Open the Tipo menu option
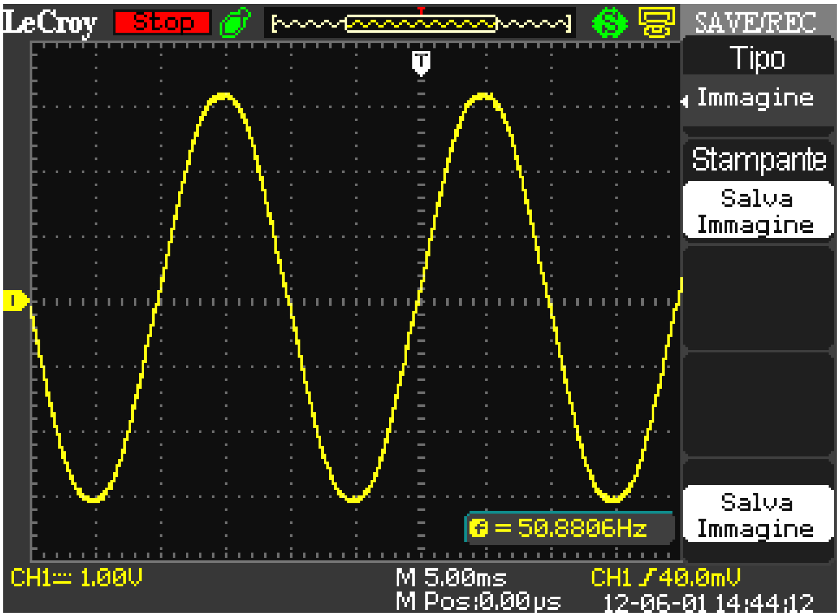Image resolution: width=840 pixels, height=616 pixels. 757,58
